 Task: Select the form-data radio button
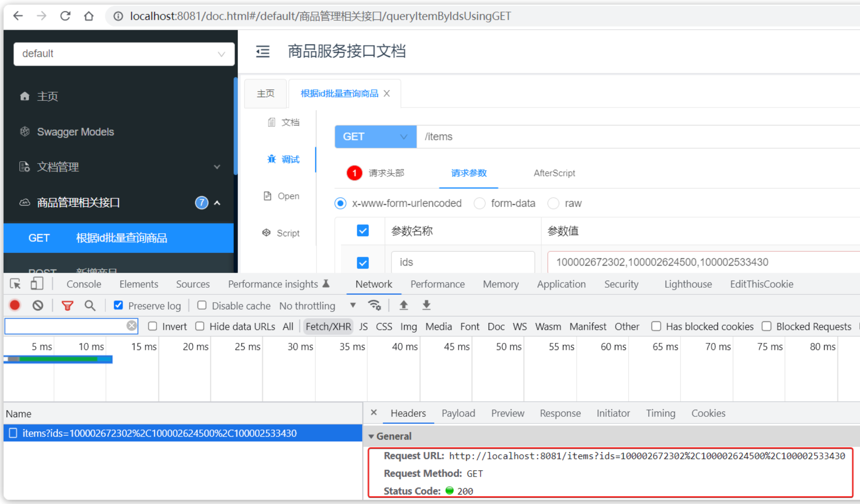479,203
